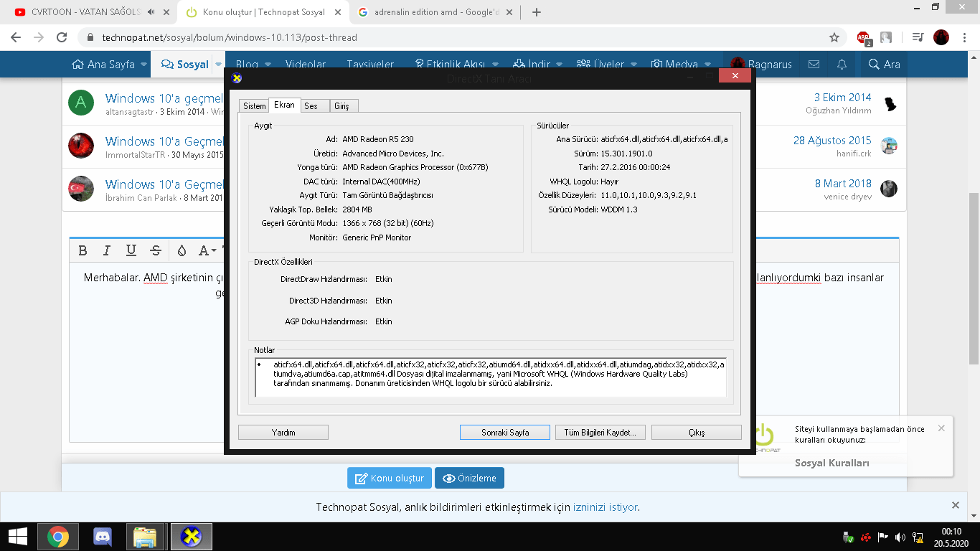The width and height of the screenshot is (980, 551).
Task: Click the Önizleme preview button
Action: click(469, 478)
